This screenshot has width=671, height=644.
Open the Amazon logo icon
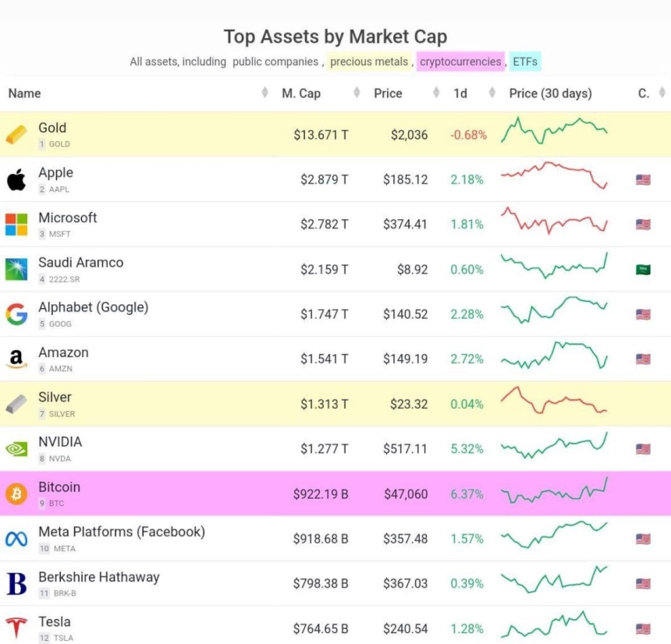tap(16, 359)
